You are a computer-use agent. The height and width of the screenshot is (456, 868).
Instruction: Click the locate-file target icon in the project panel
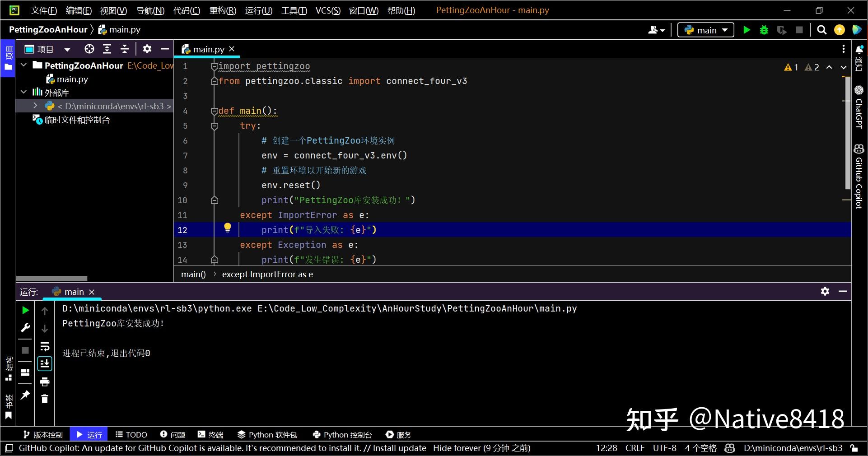click(x=89, y=49)
